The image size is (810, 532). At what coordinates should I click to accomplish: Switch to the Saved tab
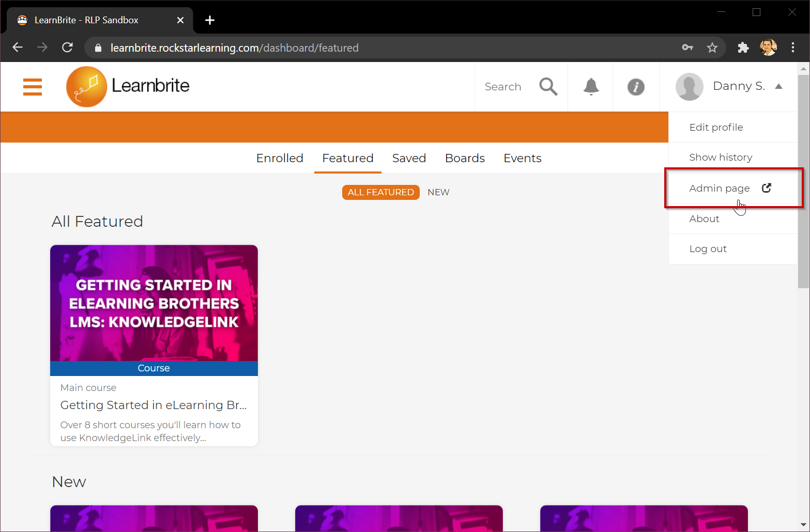(x=409, y=158)
